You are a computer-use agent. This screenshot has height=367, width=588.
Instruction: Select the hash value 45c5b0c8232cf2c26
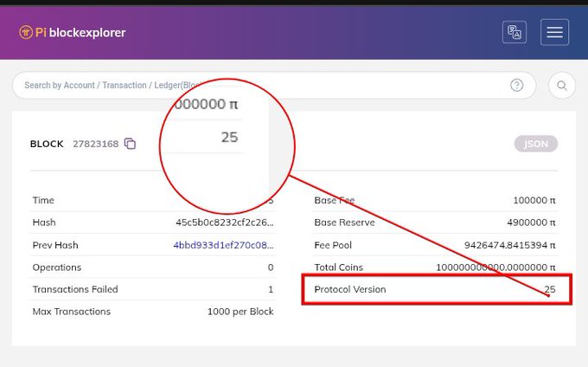pos(225,222)
